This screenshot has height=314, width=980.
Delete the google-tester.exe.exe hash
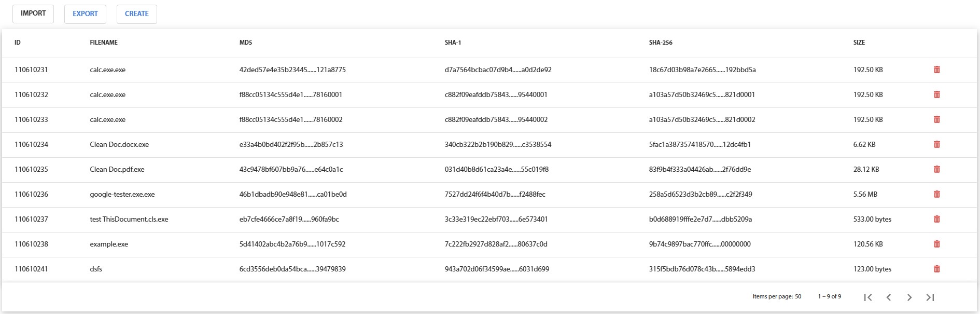[937, 194]
